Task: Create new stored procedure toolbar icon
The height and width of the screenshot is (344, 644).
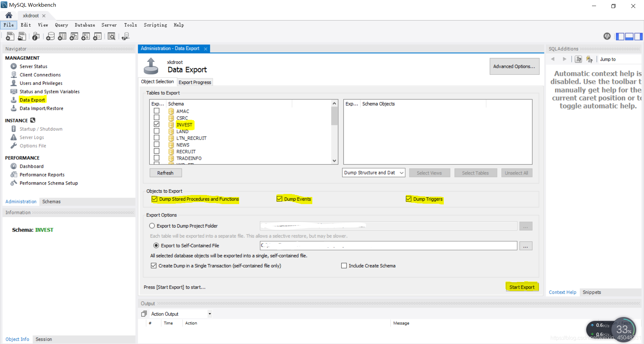Action: click(86, 36)
